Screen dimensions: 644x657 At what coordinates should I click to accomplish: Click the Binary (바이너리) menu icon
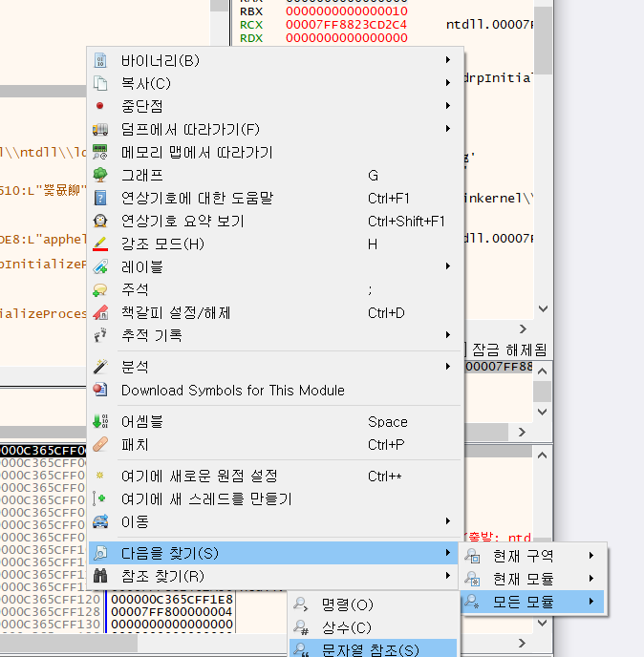click(x=100, y=60)
